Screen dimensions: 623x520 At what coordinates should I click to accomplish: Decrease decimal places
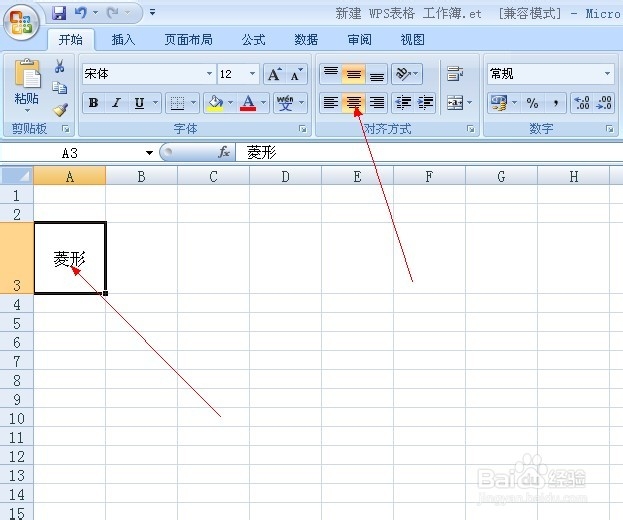(604, 103)
